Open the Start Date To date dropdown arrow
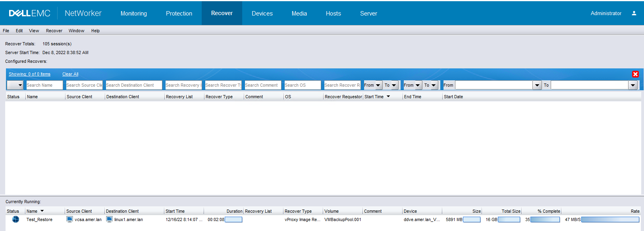This screenshot has height=231, width=644. point(633,85)
